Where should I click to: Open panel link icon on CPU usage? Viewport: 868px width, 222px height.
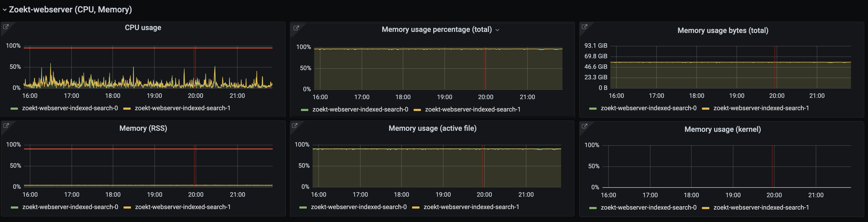pyautogui.click(x=6, y=27)
